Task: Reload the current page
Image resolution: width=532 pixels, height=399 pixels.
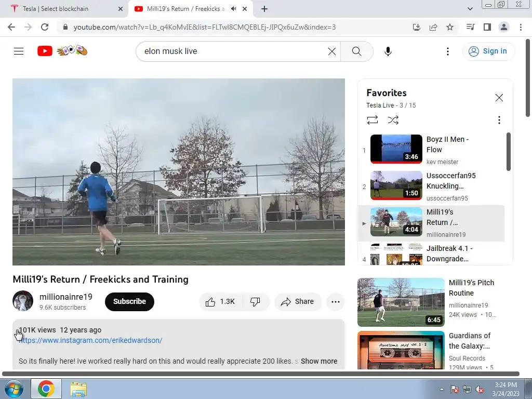Action: coord(45,27)
